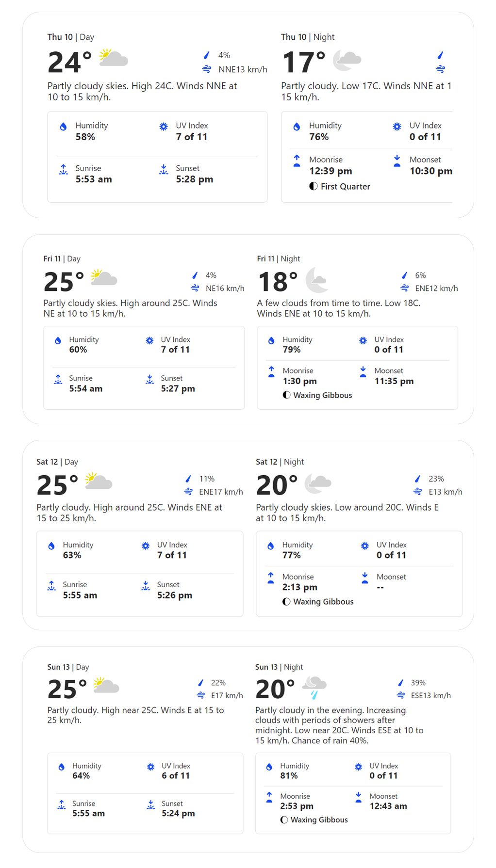
Task: Click the moonrise icon in Fri 11 Night
Action: point(271,371)
